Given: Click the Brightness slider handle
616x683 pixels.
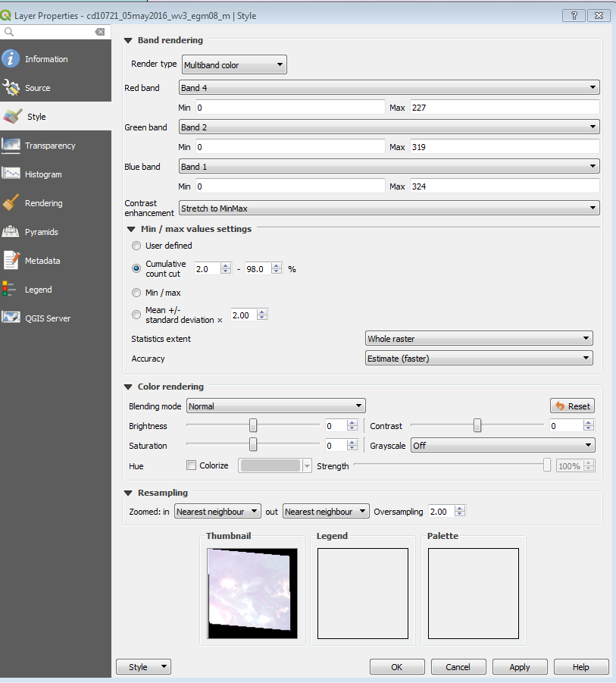Looking at the screenshot, I should 253,426.
